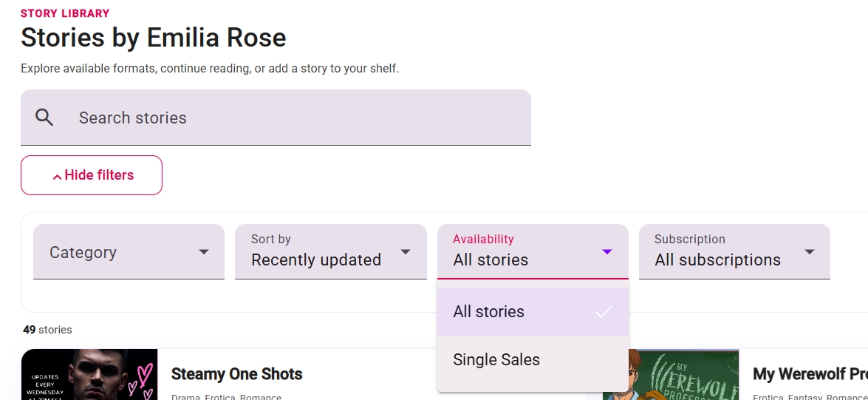
Task: Click the Category dropdown arrow
Action: click(204, 252)
